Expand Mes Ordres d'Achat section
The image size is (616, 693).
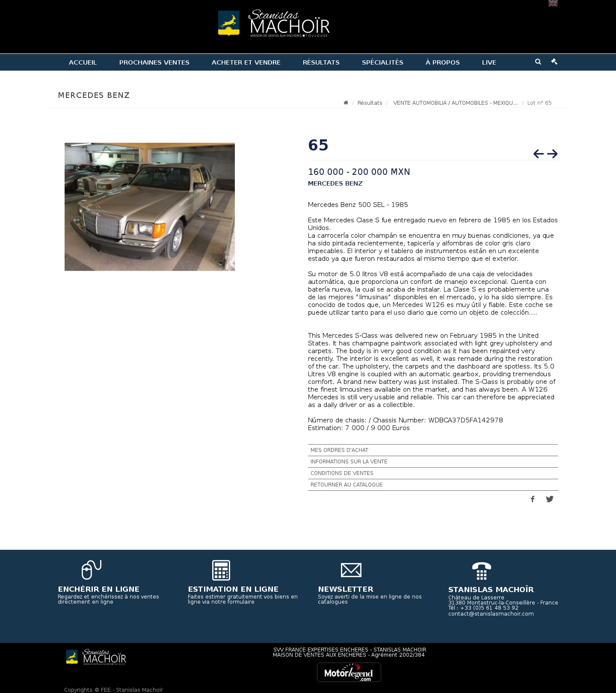[433, 450]
